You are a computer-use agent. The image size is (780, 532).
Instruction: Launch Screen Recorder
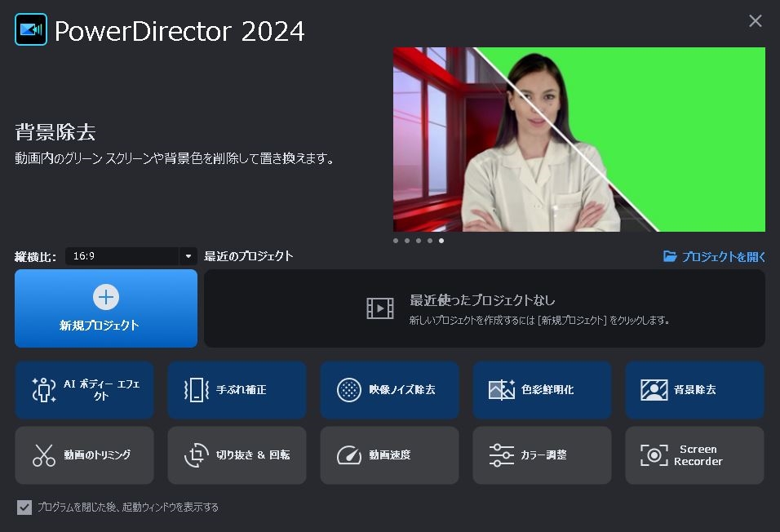coord(694,454)
